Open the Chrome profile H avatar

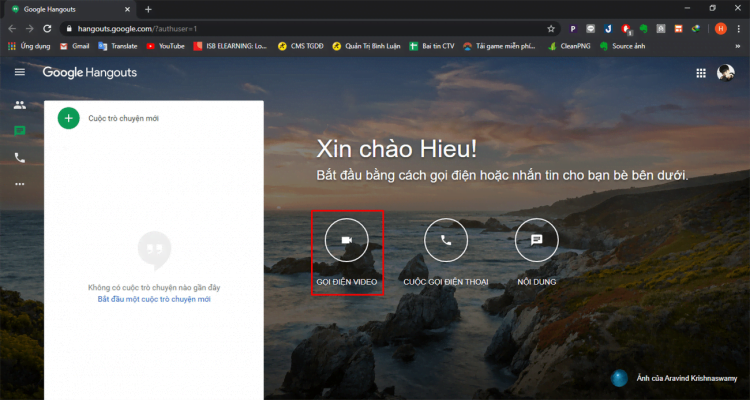click(720, 29)
